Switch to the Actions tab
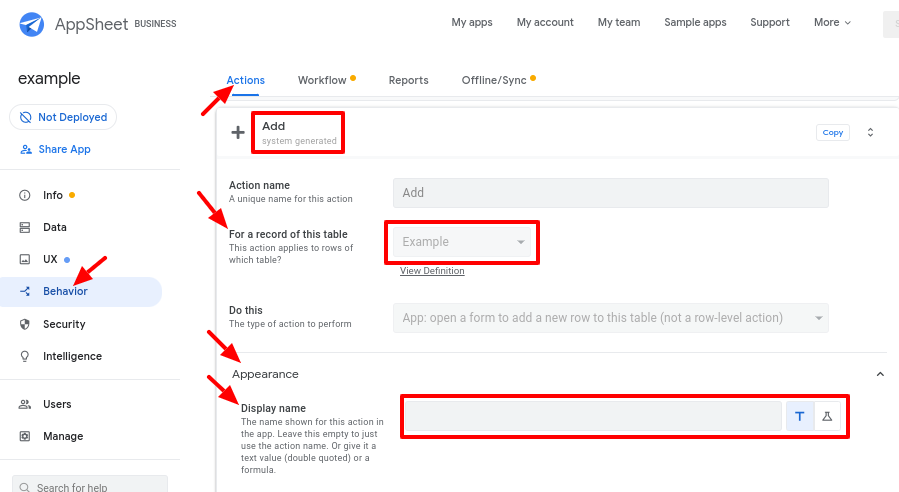The width and height of the screenshot is (899, 492). tap(245, 80)
